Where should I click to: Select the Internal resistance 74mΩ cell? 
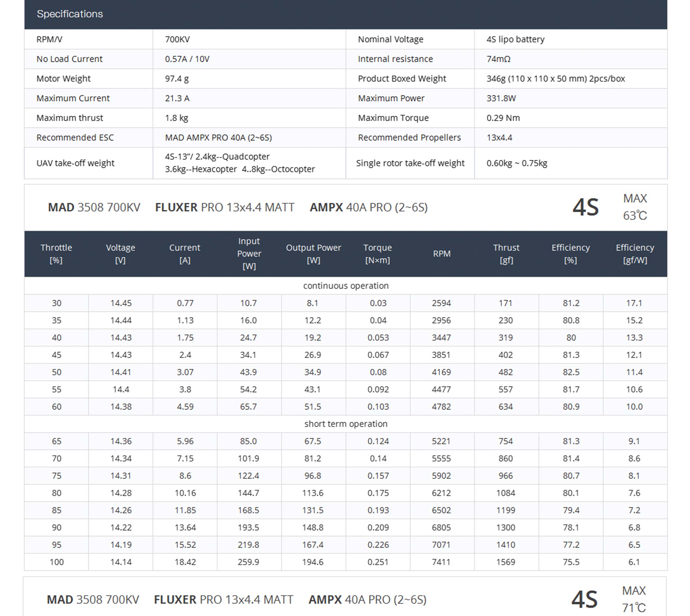pyautogui.click(x=498, y=59)
